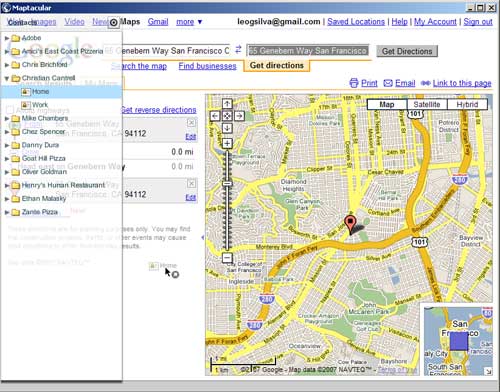The image size is (500, 392).
Task: Click the Maps label in top bar
Action: click(x=130, y=22)
